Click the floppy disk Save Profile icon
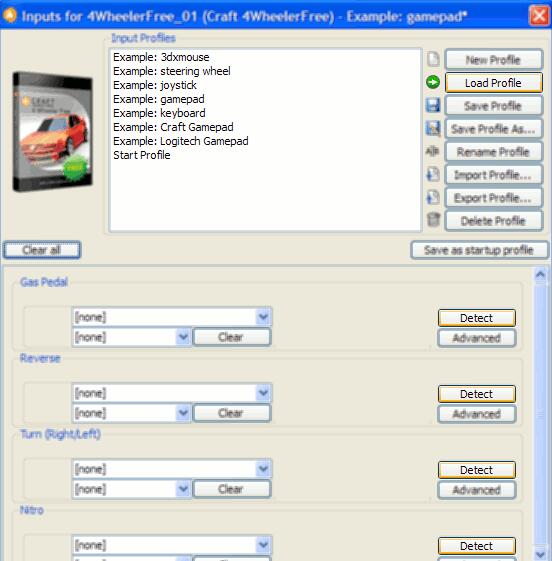Image resolution: width=552 pixels, height=561 pixels. [x=433, y=106]
